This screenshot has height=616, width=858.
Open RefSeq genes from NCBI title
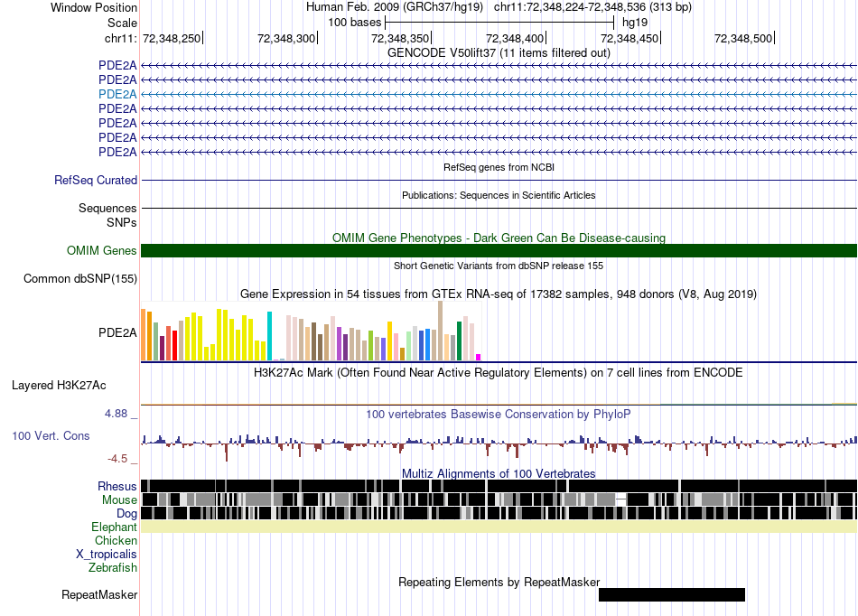coord(499,167)
